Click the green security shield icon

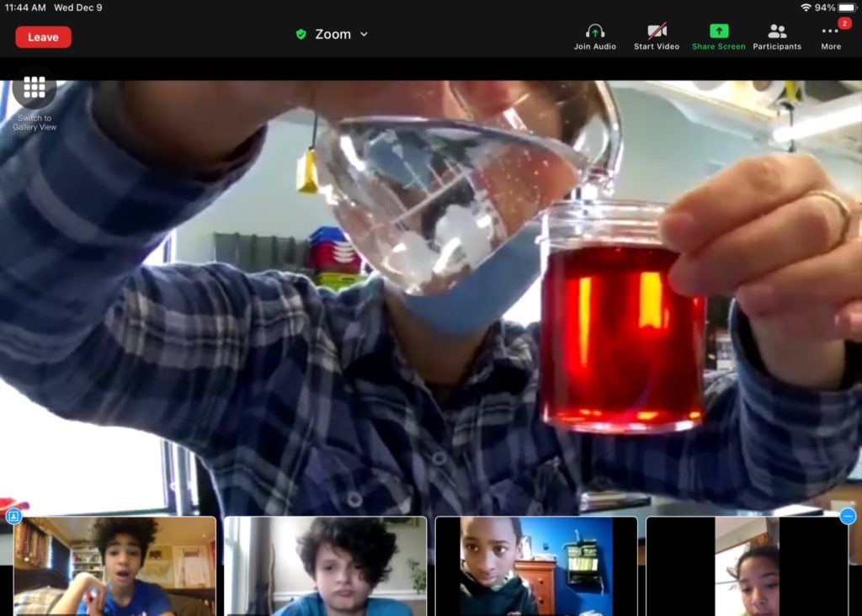(x=301, y=34)
